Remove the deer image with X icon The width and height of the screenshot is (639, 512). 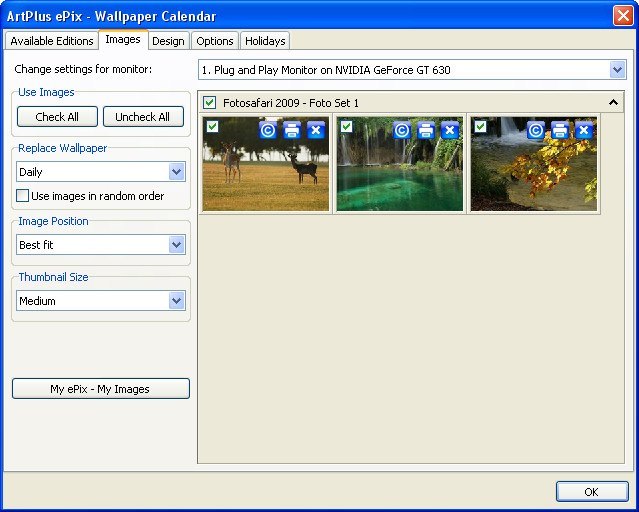tap(316, 130)
